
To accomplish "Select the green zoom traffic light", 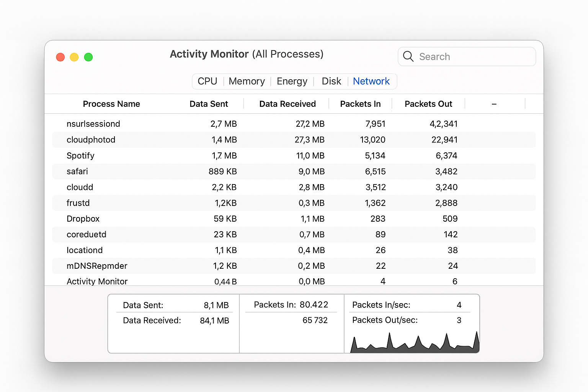I will pyautogui.click(x=88, y=57).
